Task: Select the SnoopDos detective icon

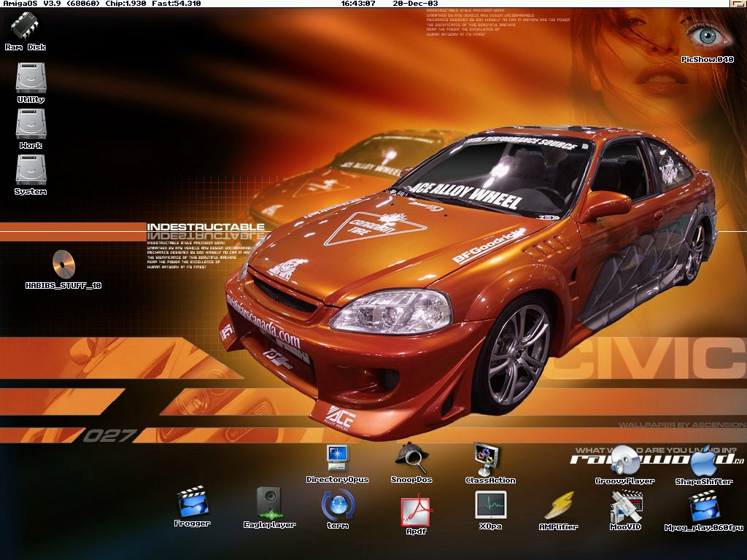Action: [411, 458]
